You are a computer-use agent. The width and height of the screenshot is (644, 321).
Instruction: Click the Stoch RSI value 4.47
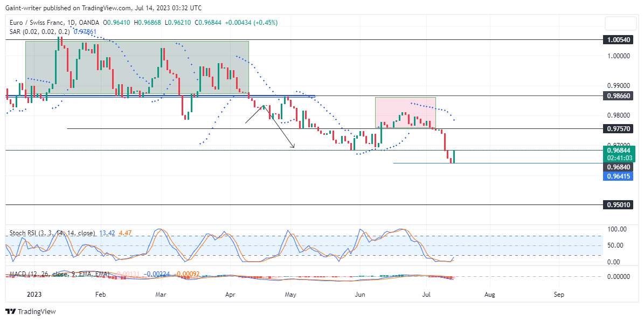(125, 233)
